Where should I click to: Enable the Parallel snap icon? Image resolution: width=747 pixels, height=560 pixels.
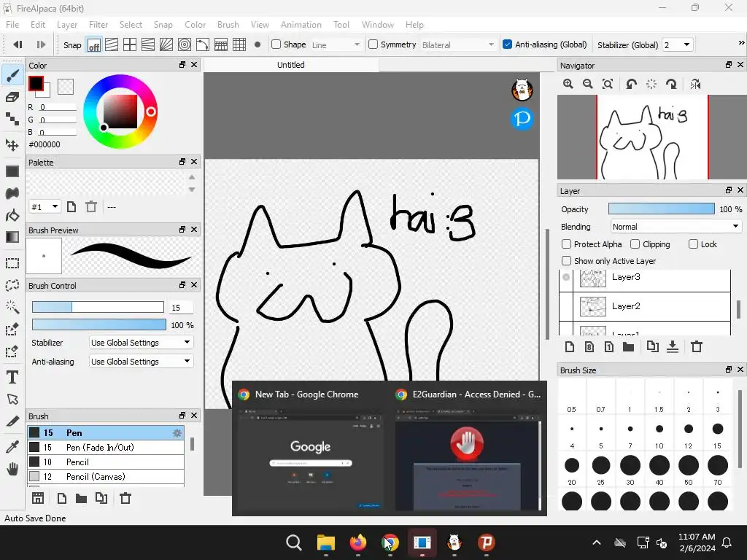(x=112, y=44)
